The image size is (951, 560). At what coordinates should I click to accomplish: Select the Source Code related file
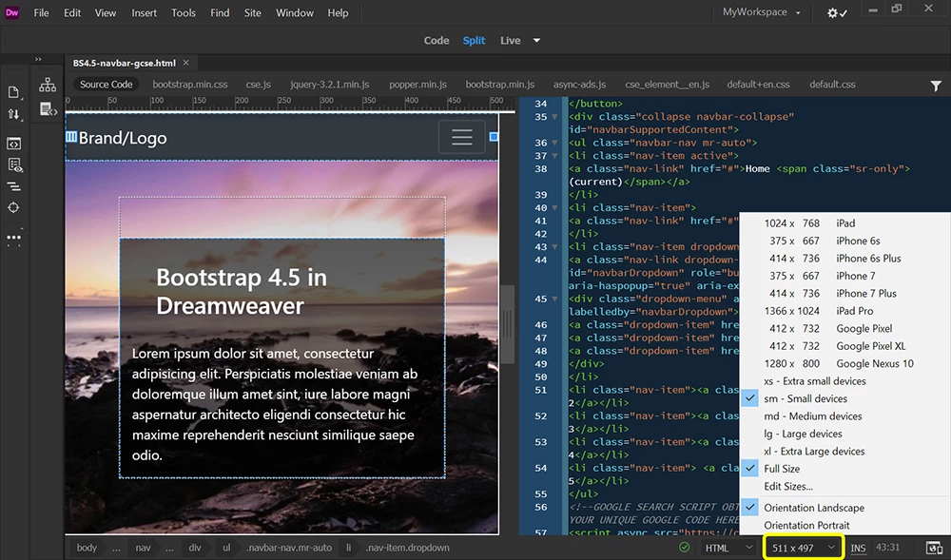(x=107, y=85)
